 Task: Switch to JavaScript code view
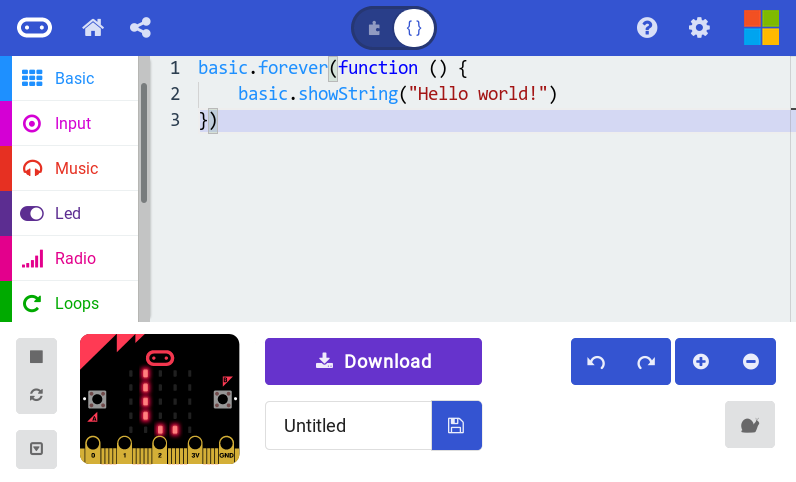pyautogui.click(x=414, y=28)
